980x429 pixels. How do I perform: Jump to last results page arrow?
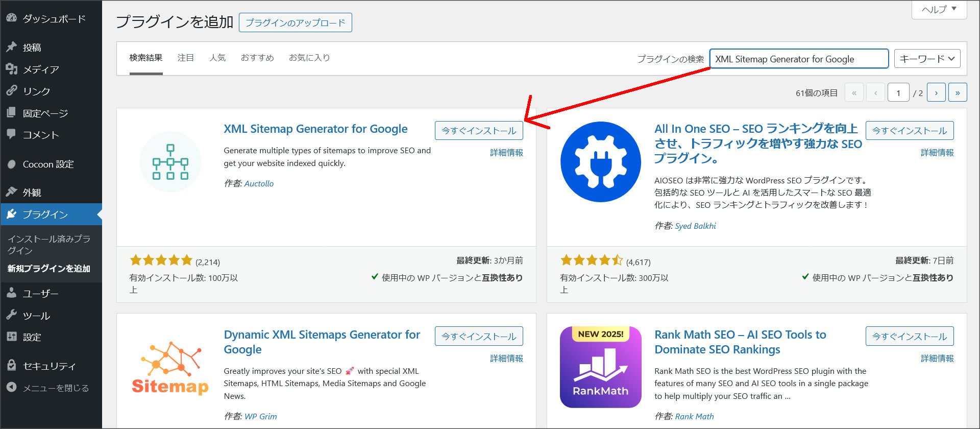coord(958,92)
